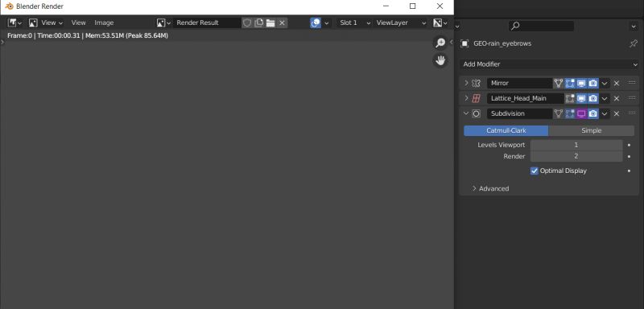Unlink the Render Result image with X icon
The image size is (644, 309).
[x=282, y=23]
